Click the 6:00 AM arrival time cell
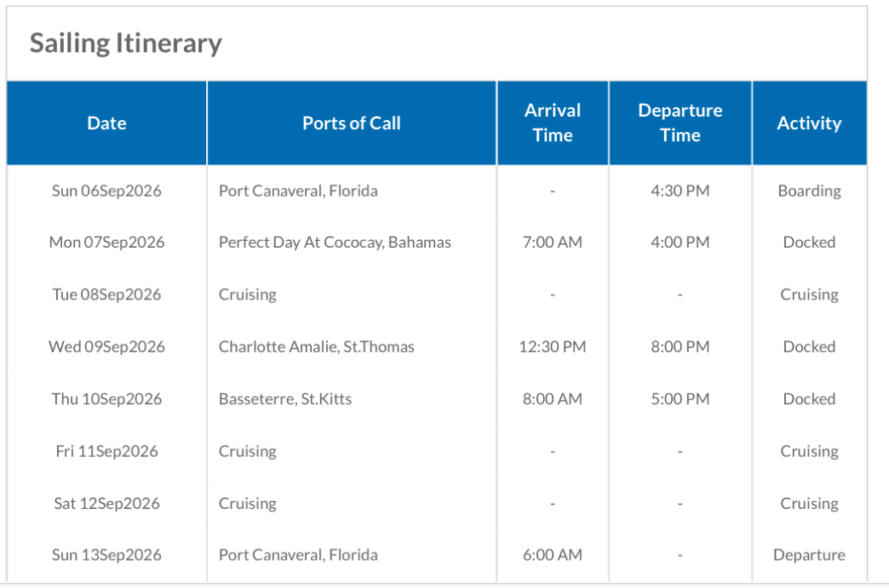Image resolution: width=889 pixels, height=588 pixels. click(x=553, y=555)
